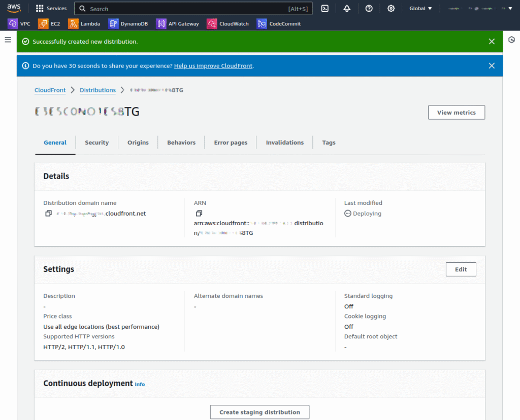Image resolution: width=520 pixels, height=420 pixels.
Task: Click the View metrics button
Action: 457,113
